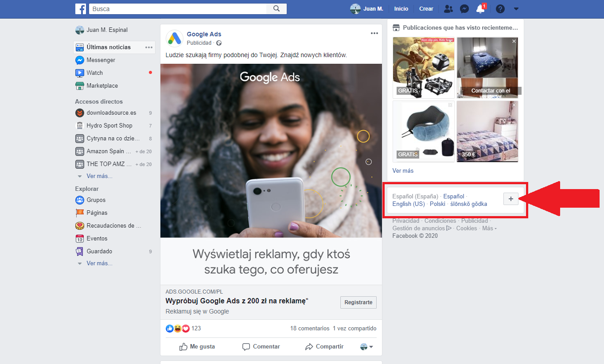This screenshot has width=604, height=364.
Task: Click Compartir on the post
Action: 324,347
